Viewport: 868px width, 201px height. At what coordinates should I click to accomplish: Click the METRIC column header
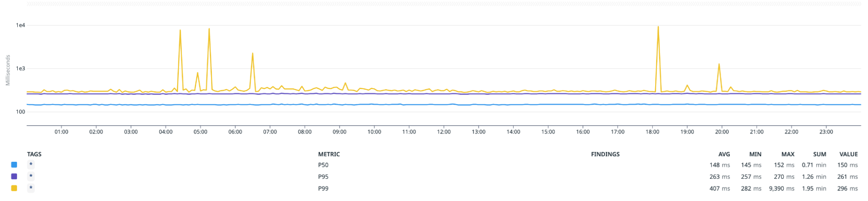(x=329, y=154)
